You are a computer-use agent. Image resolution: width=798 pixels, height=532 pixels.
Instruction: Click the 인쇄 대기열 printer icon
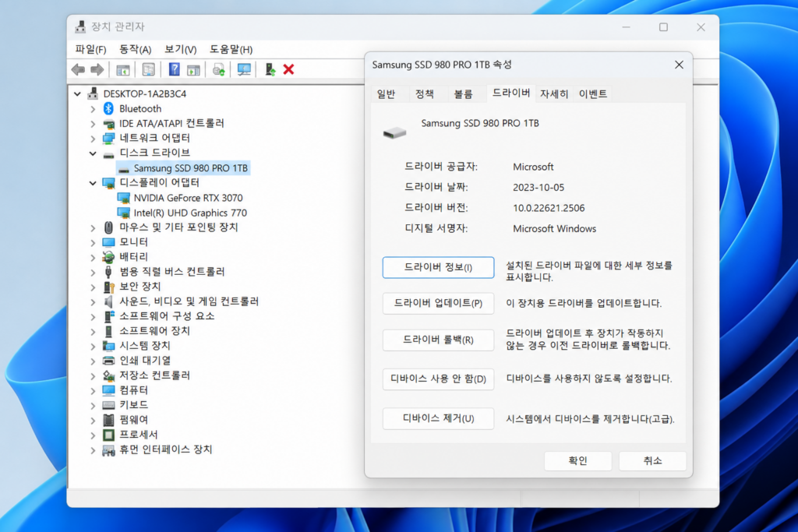[108, 361]
